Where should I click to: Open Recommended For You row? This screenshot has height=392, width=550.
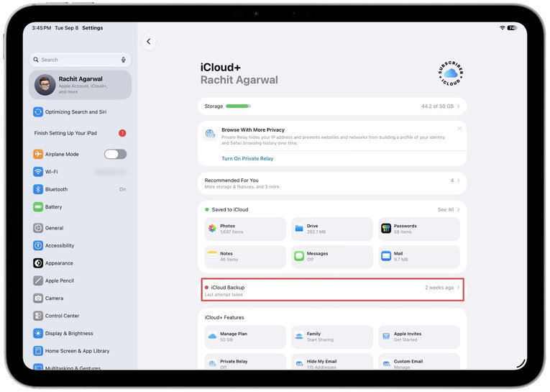click(x=332, y=183)
